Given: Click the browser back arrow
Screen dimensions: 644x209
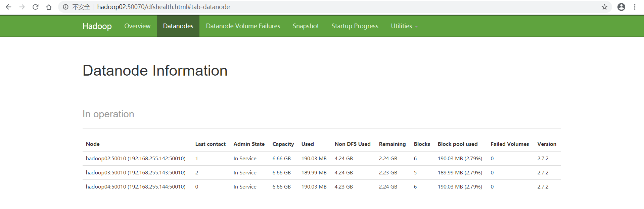Looking at the screenshot, I should pos(9,7).
